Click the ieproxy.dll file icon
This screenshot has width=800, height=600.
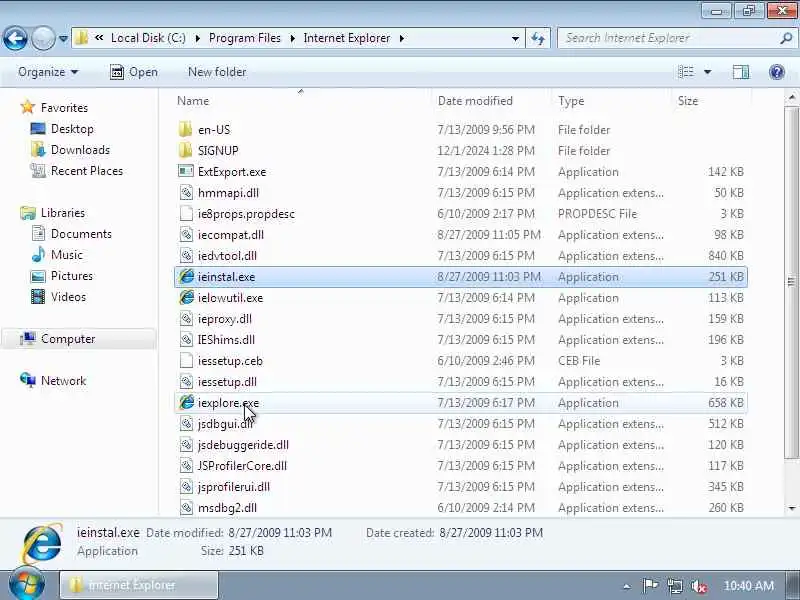click(x=186, y=318)
